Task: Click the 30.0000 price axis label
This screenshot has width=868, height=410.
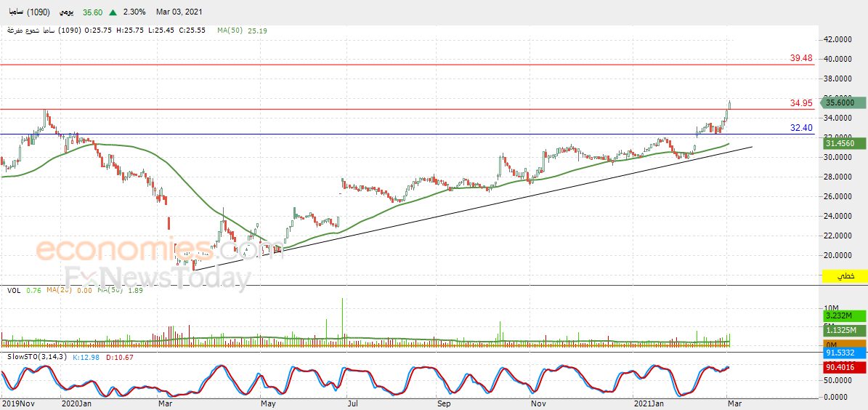Action: (839, 157)
